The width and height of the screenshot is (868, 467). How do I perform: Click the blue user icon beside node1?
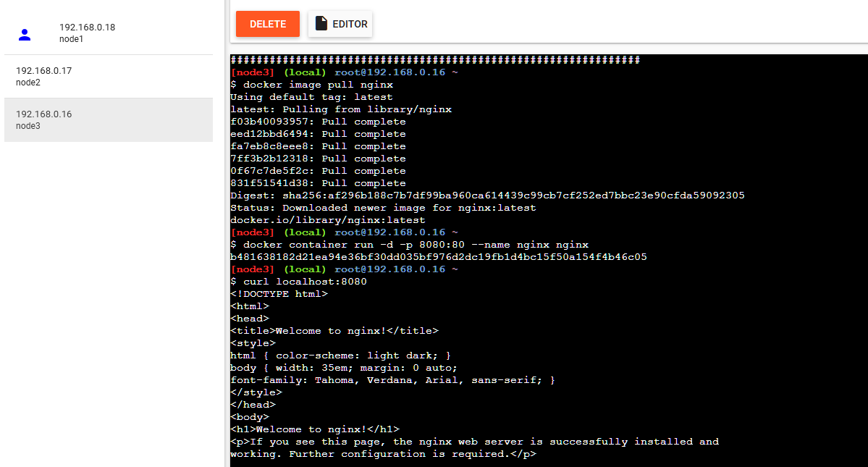(25, 34)
